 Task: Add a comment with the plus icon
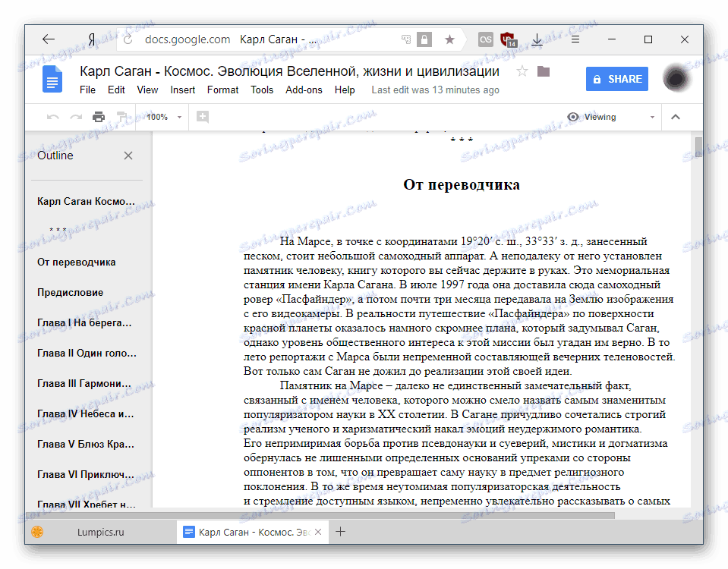pyautogui.click(x=203, y=117)
